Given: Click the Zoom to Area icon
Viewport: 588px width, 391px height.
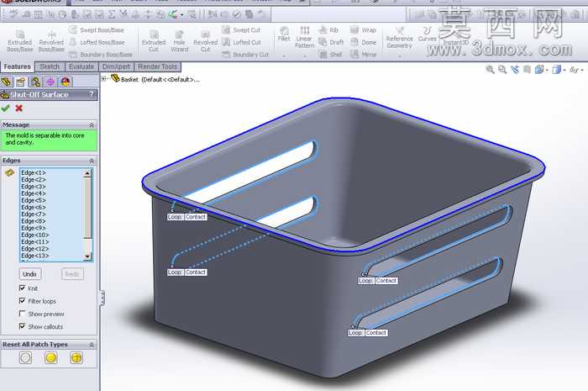Looking at the screenshot, I should (x=502, y=70).
